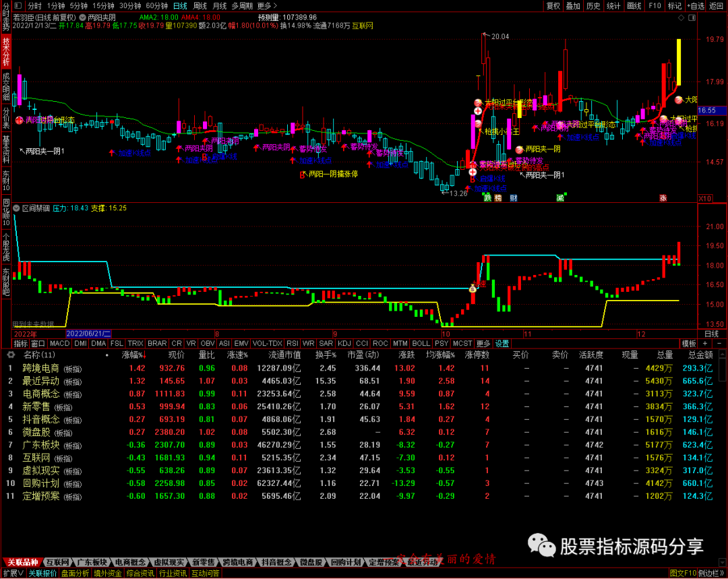Expand the 区间禁锢 sub-chart indicator dropdown
Screen dimensions: 728x579
[17, 208]
